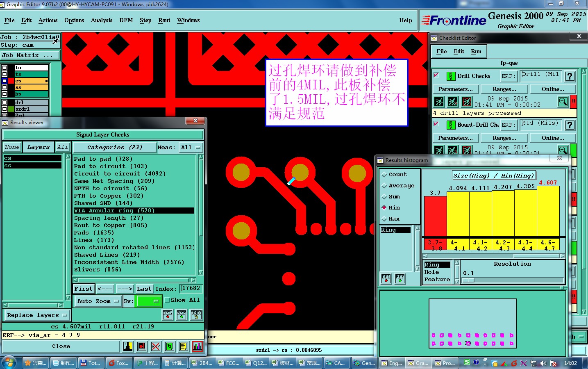This screenshot has width=588, height=369.
Task: Select Hole in histogram list
Action: point(431,272)
